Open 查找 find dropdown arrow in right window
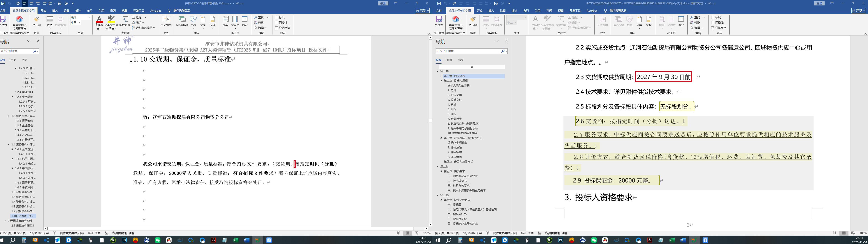The width and height of the screenshot is (868, 244). pos(704,17)
